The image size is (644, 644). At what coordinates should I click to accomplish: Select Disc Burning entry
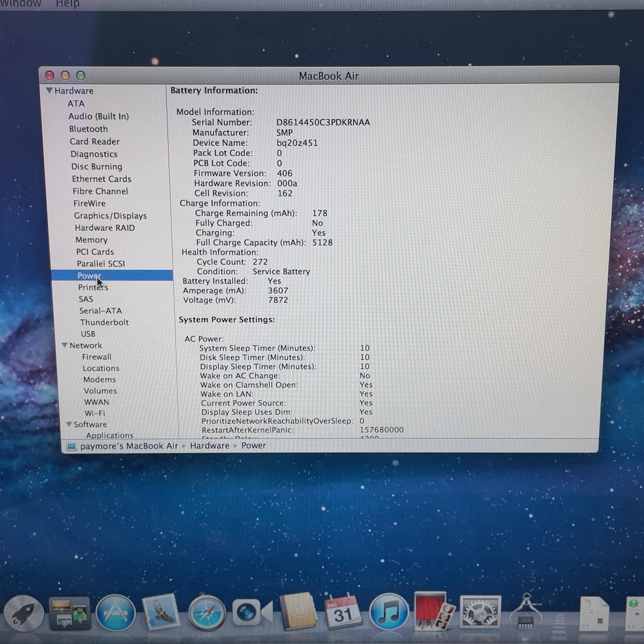pyautogui.click(x=97, y=166)
